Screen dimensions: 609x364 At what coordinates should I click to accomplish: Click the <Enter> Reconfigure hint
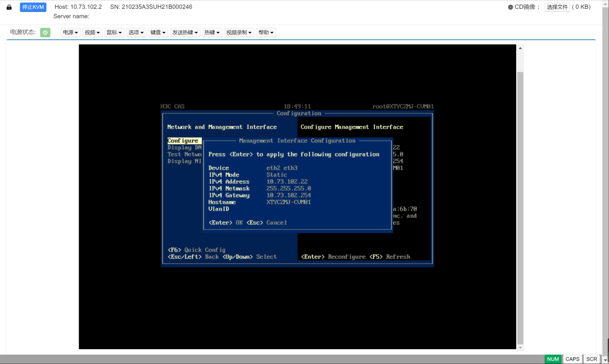click(333, 257)
